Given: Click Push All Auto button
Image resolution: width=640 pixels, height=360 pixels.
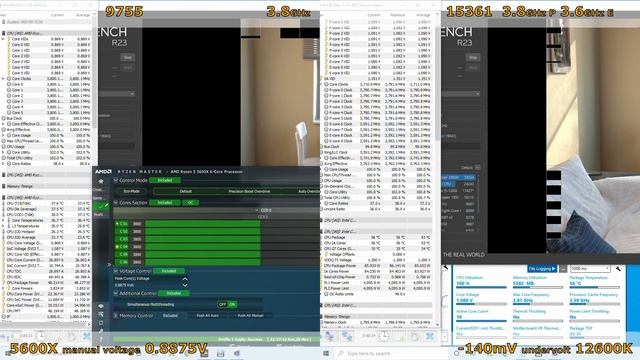Looking at the screenshot, I should tap(207, 316).
